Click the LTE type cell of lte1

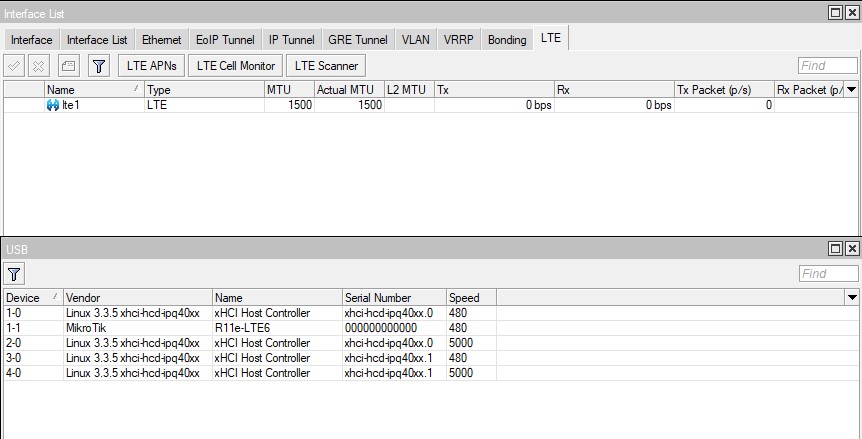[204, 105]
